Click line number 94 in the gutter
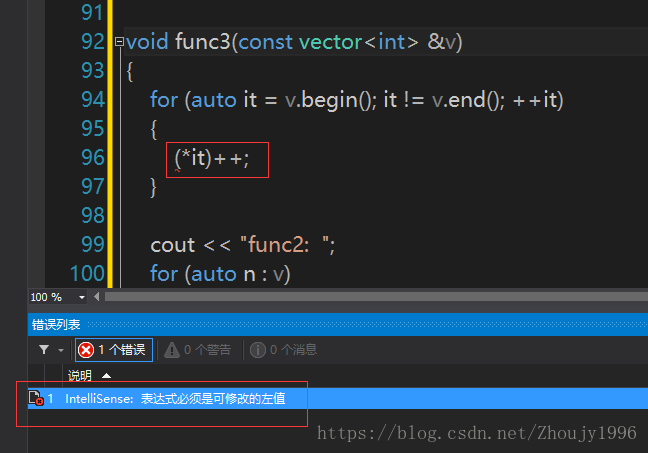Viewport: 648px width, 453px height. pos(93,100)
